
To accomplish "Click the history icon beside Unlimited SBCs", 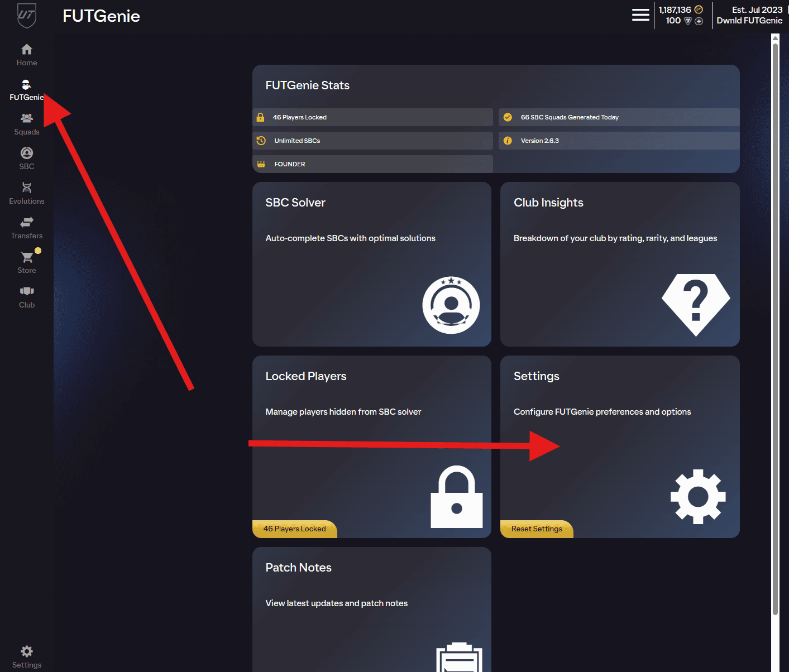I will point(261,141).
